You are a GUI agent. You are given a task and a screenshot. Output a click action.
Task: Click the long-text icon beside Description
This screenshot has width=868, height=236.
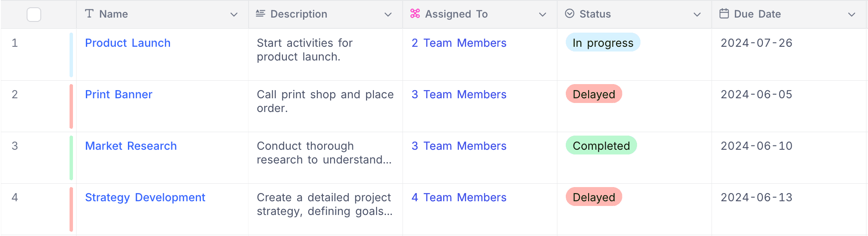(260, 14)
